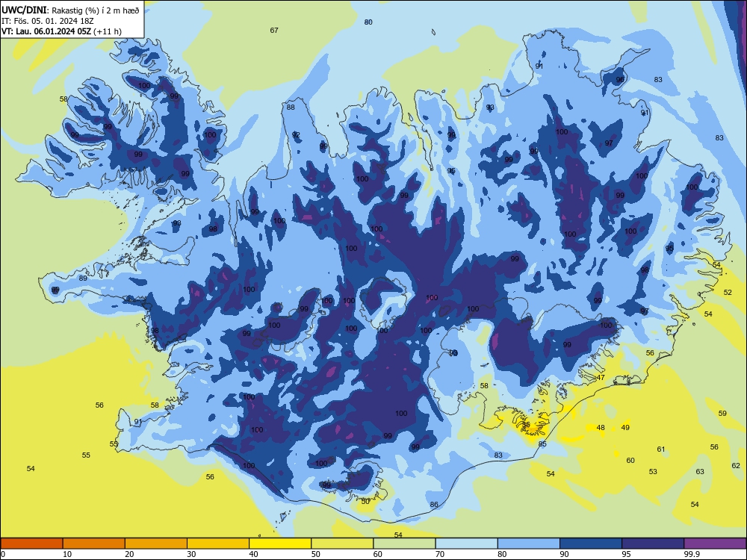This screenshot has height=560, width=747.
Task: Click the legend tick label '10'
Action: tap(67, 554)
